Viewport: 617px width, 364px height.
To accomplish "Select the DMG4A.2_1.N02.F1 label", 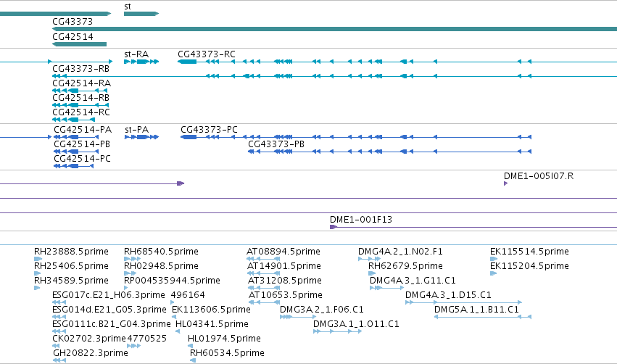I will coord(400,252).
